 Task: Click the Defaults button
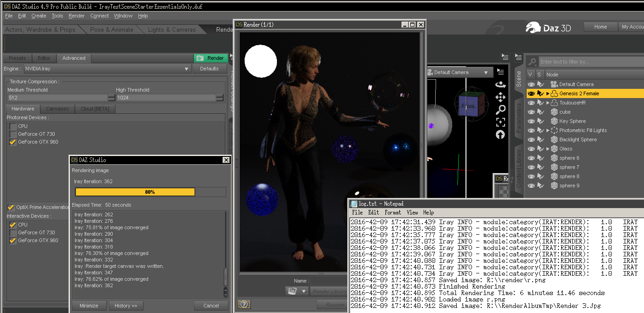tap(209, 69)
